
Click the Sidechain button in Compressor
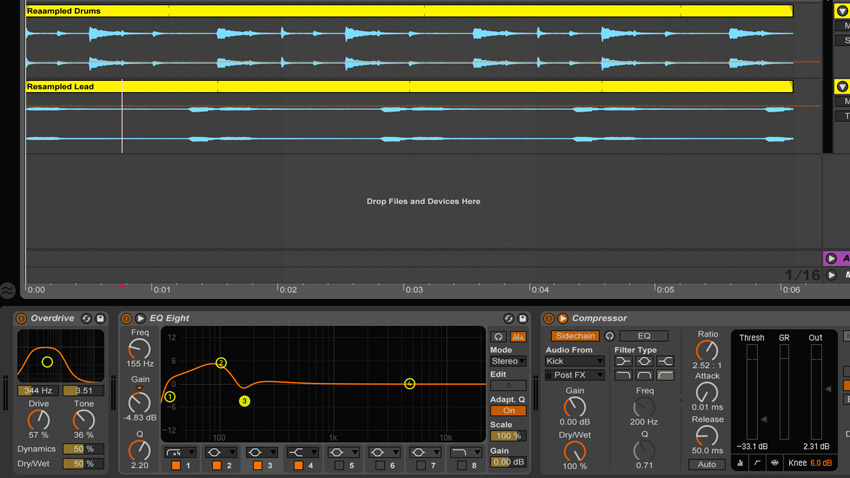click(x=575, y=336)
